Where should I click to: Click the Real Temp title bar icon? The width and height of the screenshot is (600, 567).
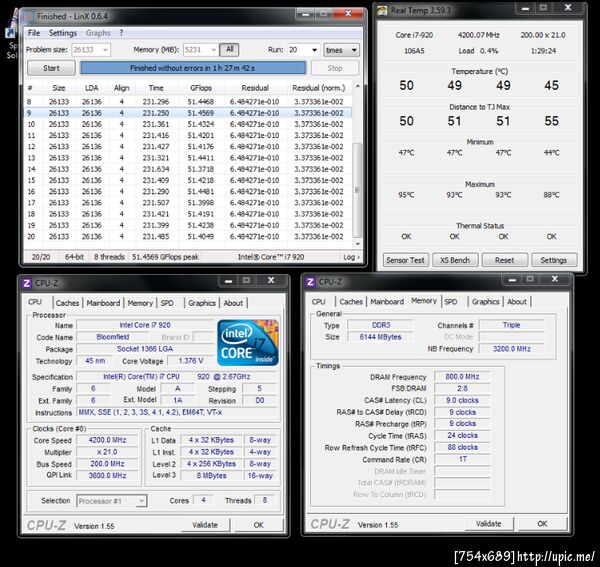[x=382, y=10]
